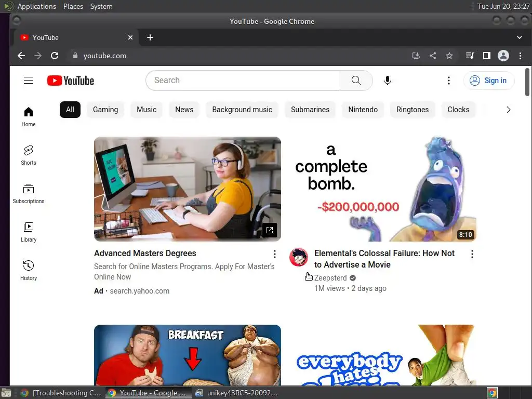The image size is (532, 399).
Task: Open the 'a complete bomb' video thumbnail
Action: (x=382, y=189)
